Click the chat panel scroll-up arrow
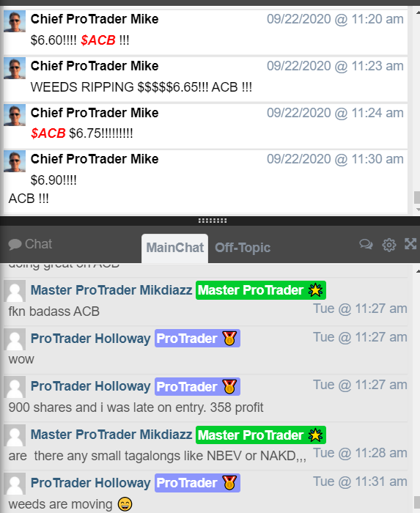Screen dimensions: 420x513 417,271
